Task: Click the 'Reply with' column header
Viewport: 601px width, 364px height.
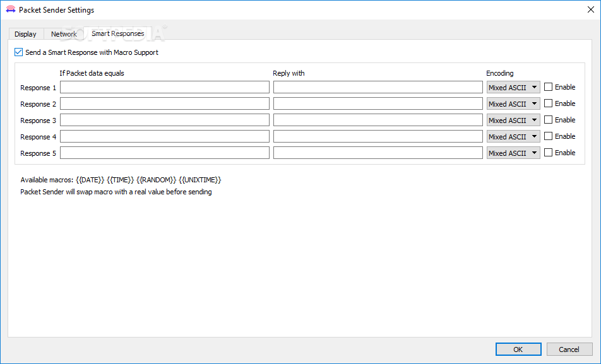Action: pyautogui.click(x=289, y=73)
